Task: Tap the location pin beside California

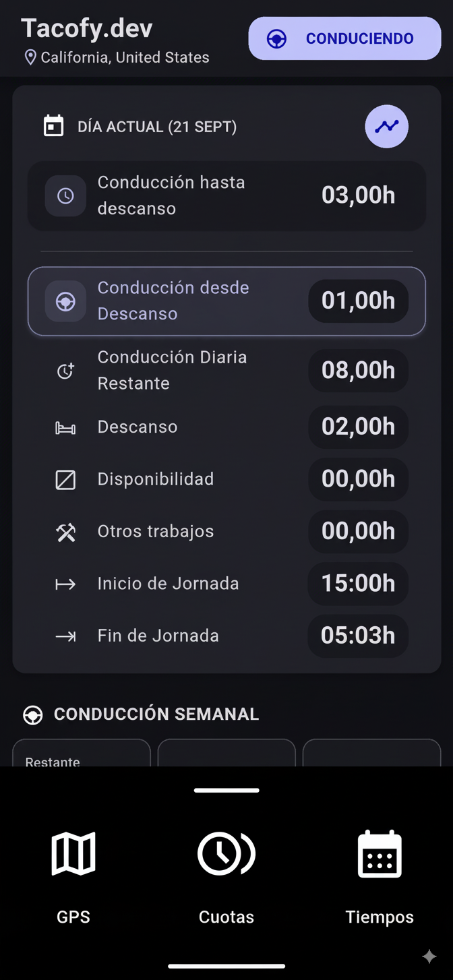Action: tap(30, 57)
